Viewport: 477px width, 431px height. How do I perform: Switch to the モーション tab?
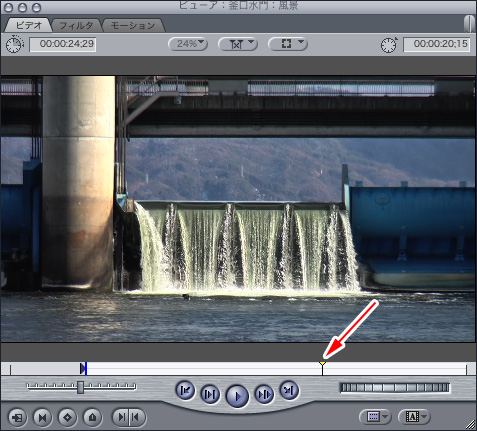tap(133, 25)
